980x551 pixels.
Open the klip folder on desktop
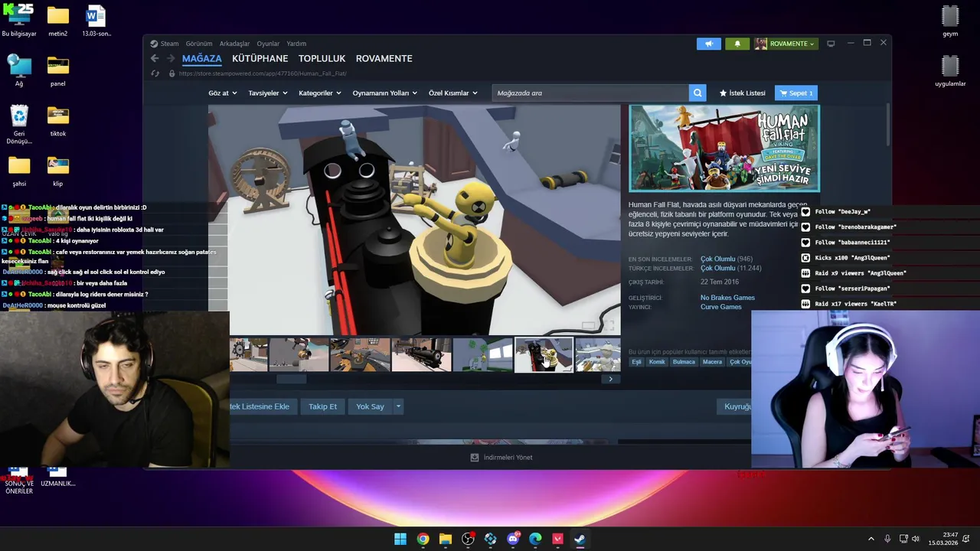click(x=58, y=171)
